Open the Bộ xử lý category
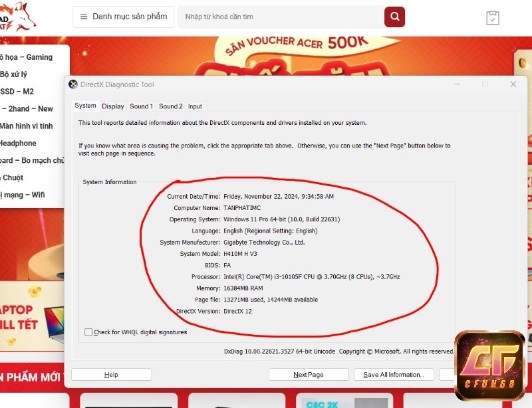532x408 pixels. point(13,74)
